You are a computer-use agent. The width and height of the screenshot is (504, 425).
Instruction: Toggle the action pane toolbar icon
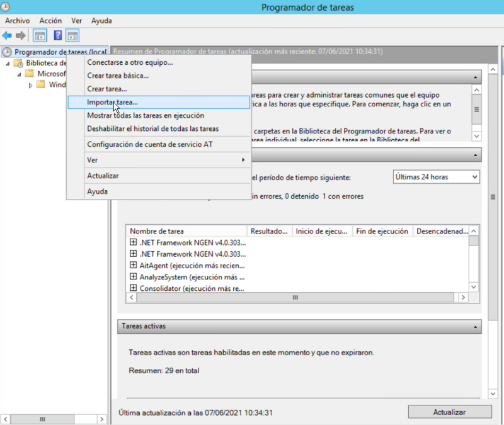[72, 35]
